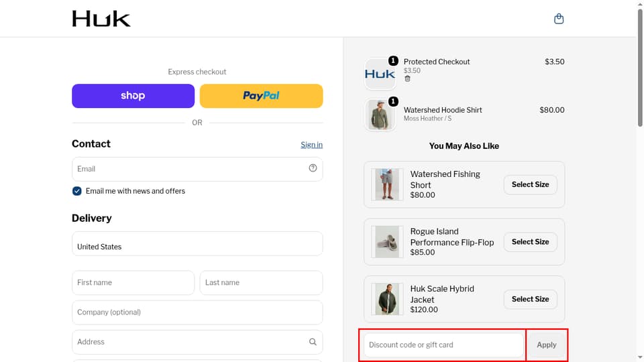Click the Watershed Fishing Short thumbnail

387,184
